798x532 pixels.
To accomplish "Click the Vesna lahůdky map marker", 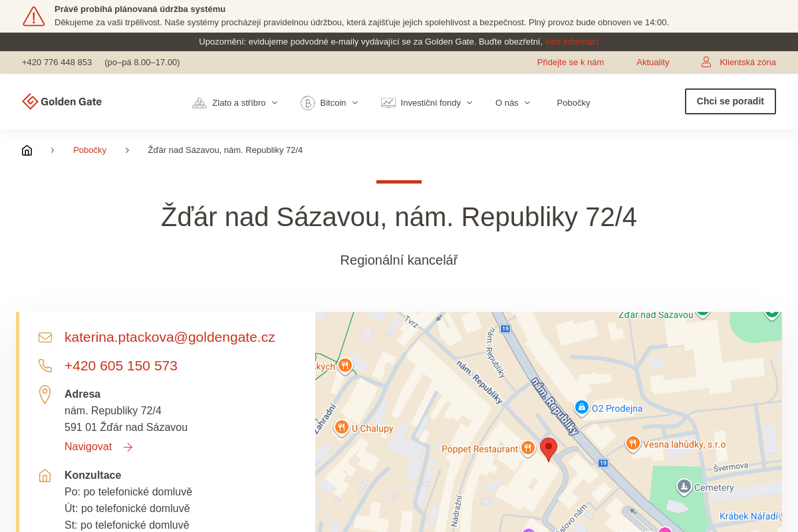I will [x=632, y=444].
